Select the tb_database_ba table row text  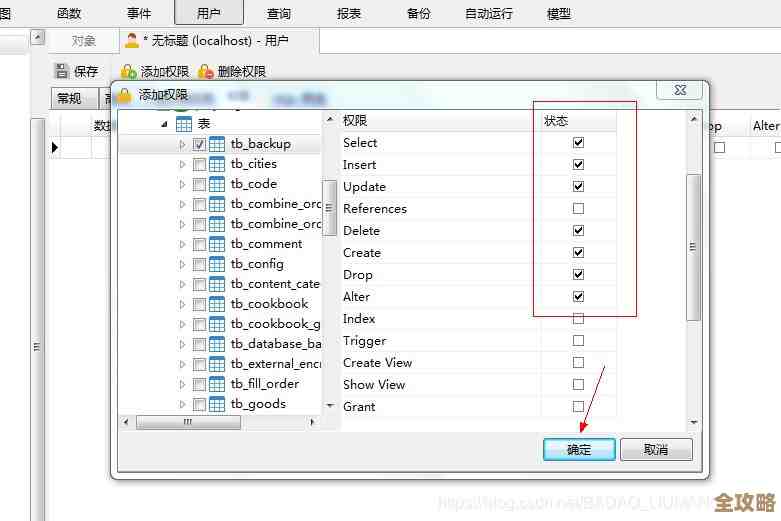tap(276, 344)
